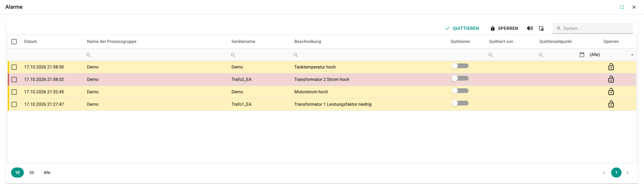The width and height of the screenshot is (644, 188).
Task: Select page 1 in pagination
Action: tap(616, 173)
